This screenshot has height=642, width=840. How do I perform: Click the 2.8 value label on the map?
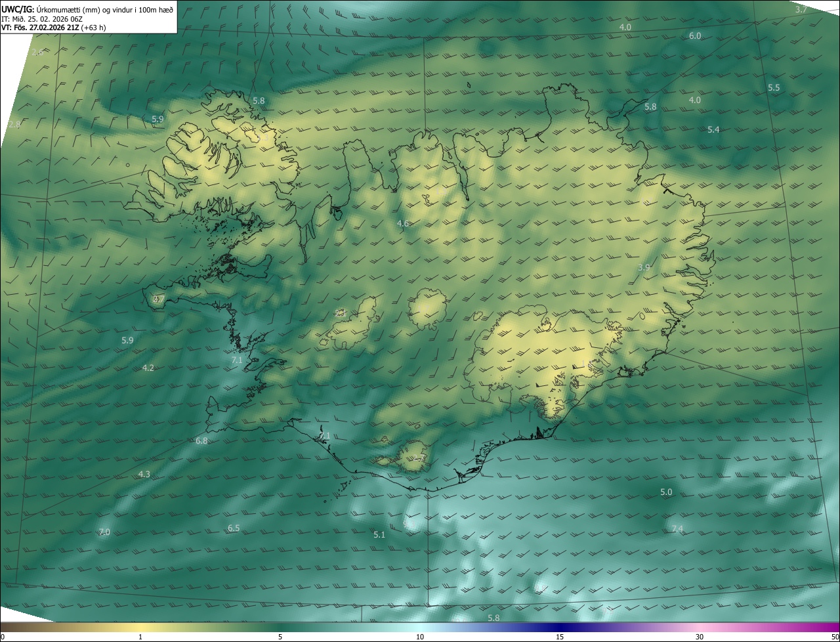click(x=14, y=124)
